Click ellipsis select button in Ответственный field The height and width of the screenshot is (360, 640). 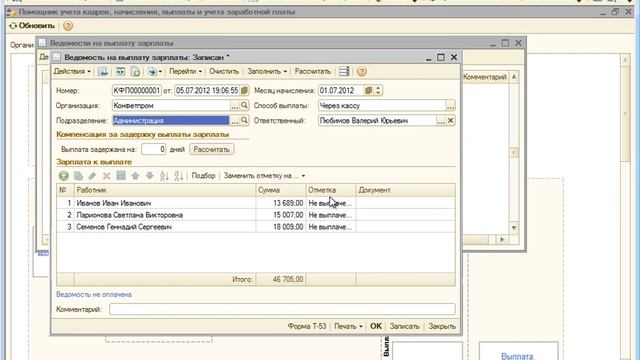[441, 120]
